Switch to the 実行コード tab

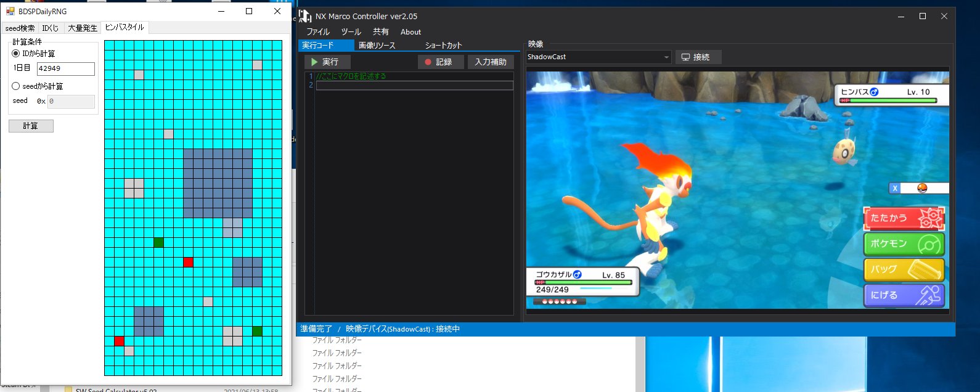point(326,46)
